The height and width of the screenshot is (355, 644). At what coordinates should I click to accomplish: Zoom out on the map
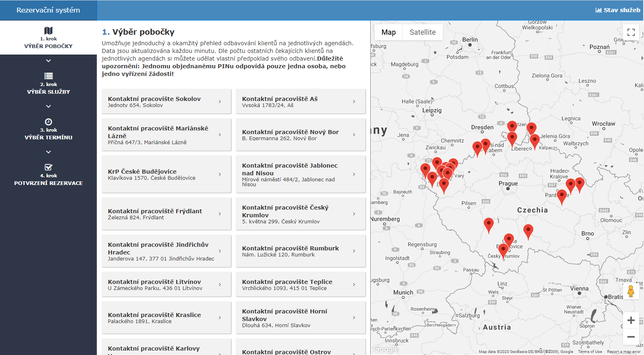[631, 336]
